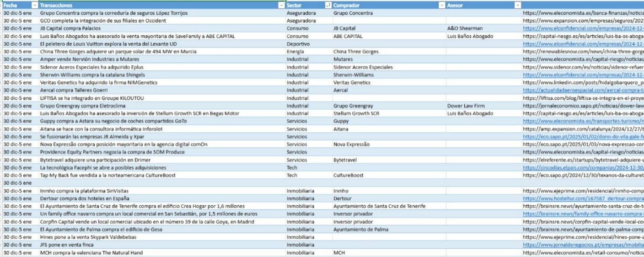Select the 'JB Capital compra Palacios' transaction cell
Screen dimensions: 644x257
[x=162, y=28]
